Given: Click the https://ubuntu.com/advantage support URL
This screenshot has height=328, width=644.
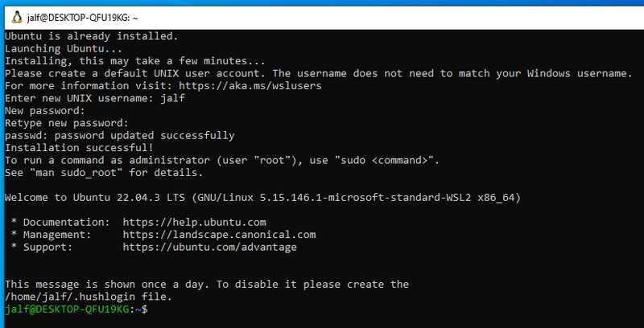Looking at the screenshot, I should 210,248.
